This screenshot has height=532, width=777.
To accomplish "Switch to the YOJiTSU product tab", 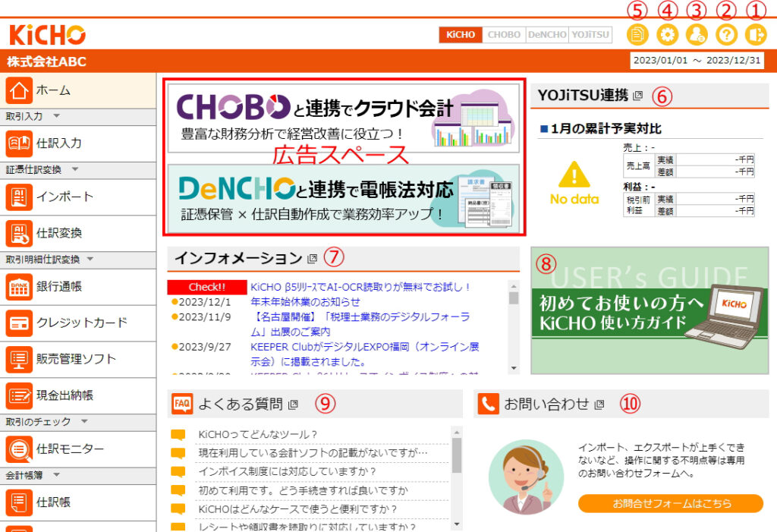I will [590, 35].
